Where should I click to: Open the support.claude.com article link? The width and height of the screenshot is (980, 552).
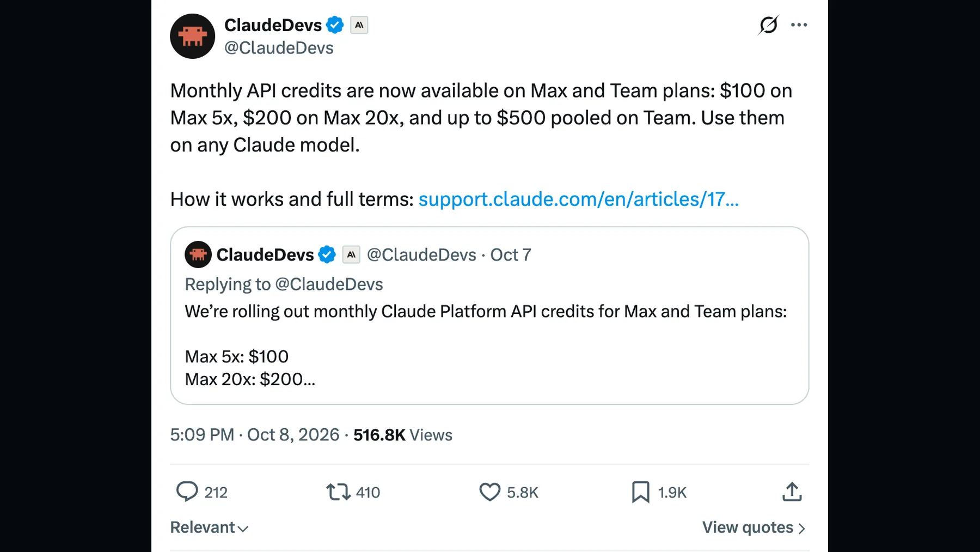(578, 199)
